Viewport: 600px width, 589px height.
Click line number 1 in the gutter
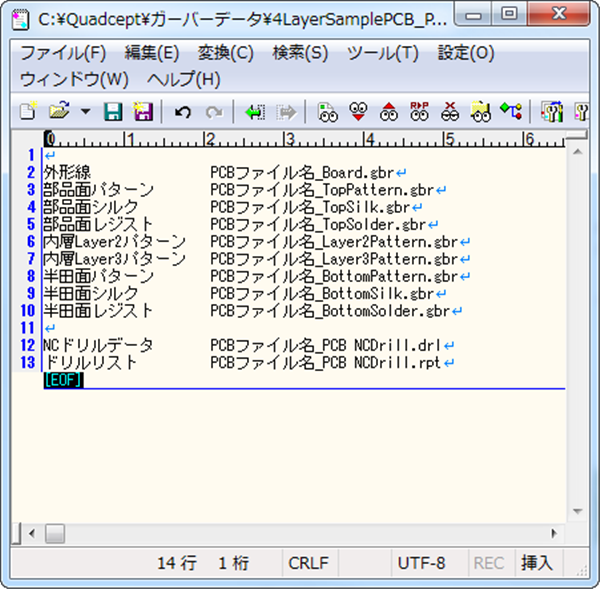tap(31, 155)
